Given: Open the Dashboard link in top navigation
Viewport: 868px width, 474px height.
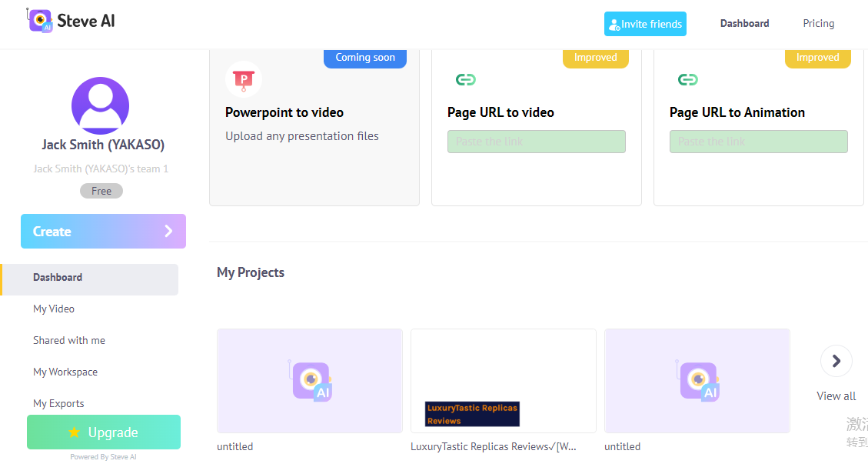Looking at the screenshot, I should point(744,23).
